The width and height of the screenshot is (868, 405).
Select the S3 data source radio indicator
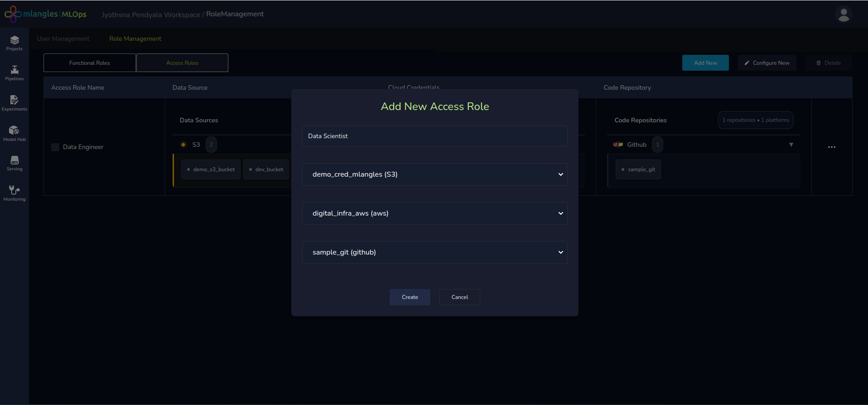coord(183,145)
